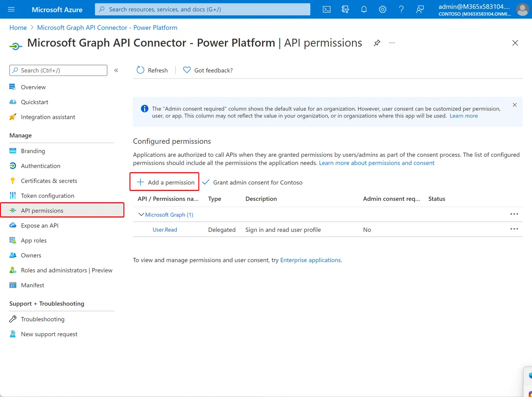Click the Delegated type cell

click(x=222, y=230)
